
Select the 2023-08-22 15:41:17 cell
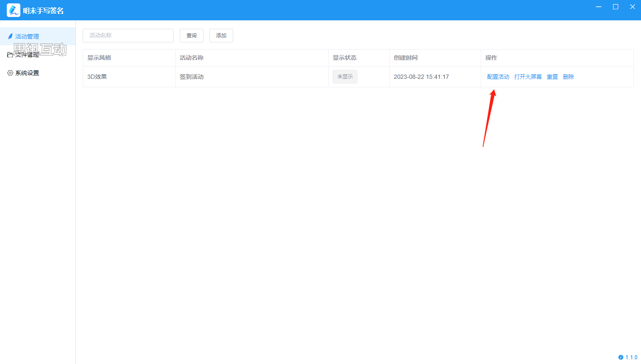coord(435,77)
